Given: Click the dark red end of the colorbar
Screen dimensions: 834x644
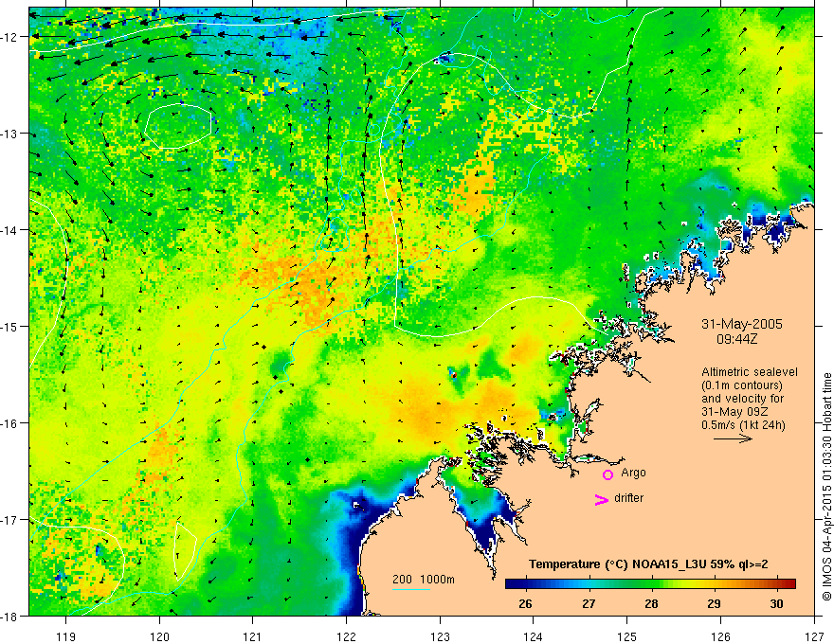Looking at the screenshot, I should (790, 583).
